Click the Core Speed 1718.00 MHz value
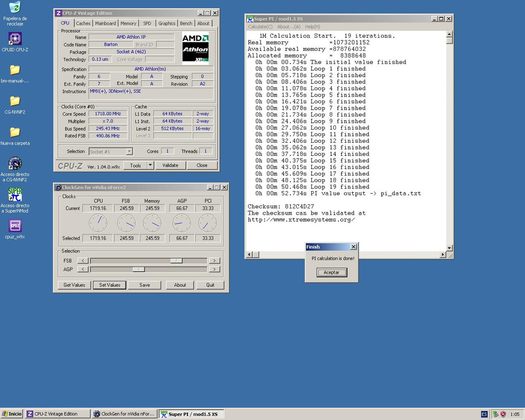Image resolution: width=525 pixels, height=420 pixels. 108,114
